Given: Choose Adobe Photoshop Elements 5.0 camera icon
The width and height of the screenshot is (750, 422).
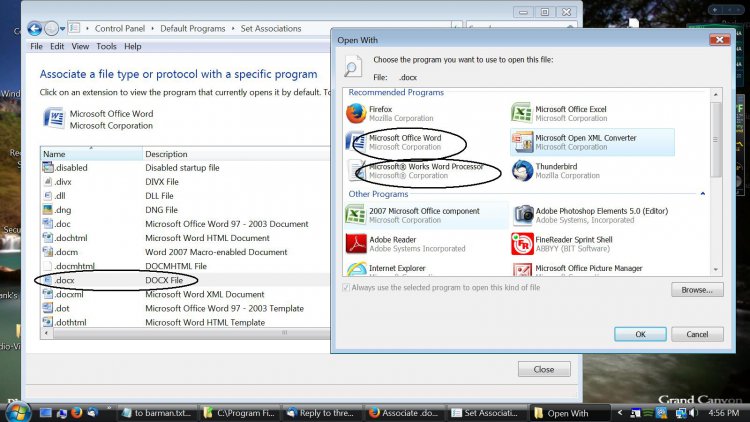Looking at the screenshot, I should click(x=522, y=215).
